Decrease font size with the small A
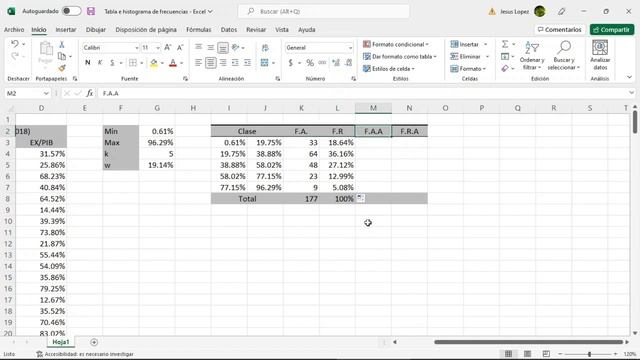This screenshot has width=640, height=360. coord(180,48)
